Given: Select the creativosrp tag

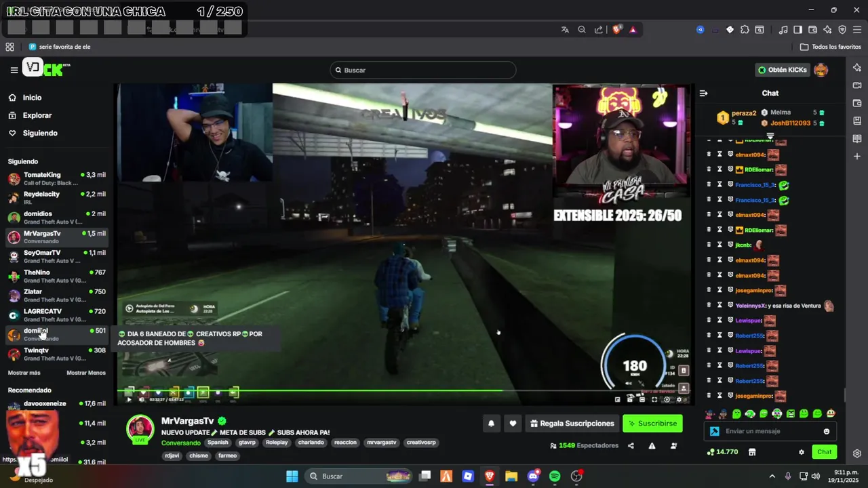Looking at the screenshot, I should [x=420, y=443].
